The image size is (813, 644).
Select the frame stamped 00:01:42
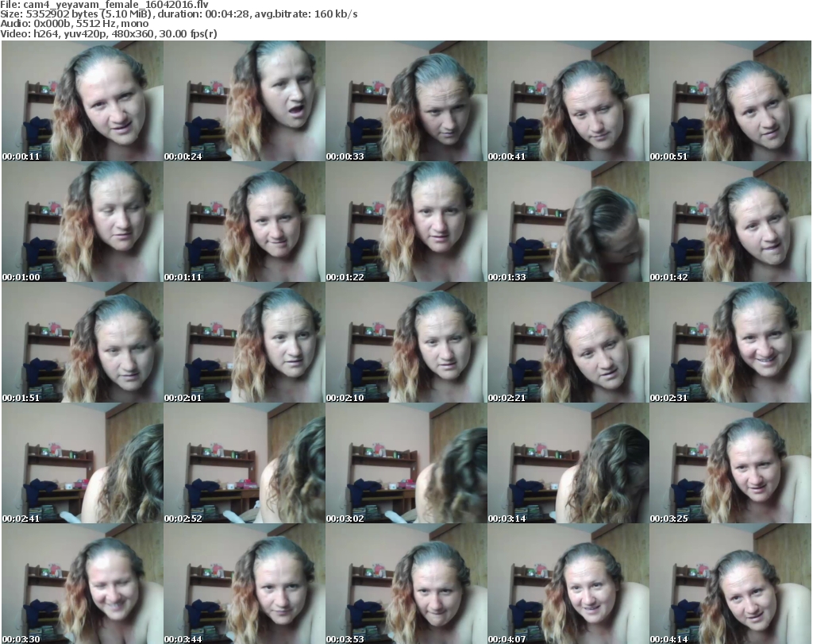(730, 222)
